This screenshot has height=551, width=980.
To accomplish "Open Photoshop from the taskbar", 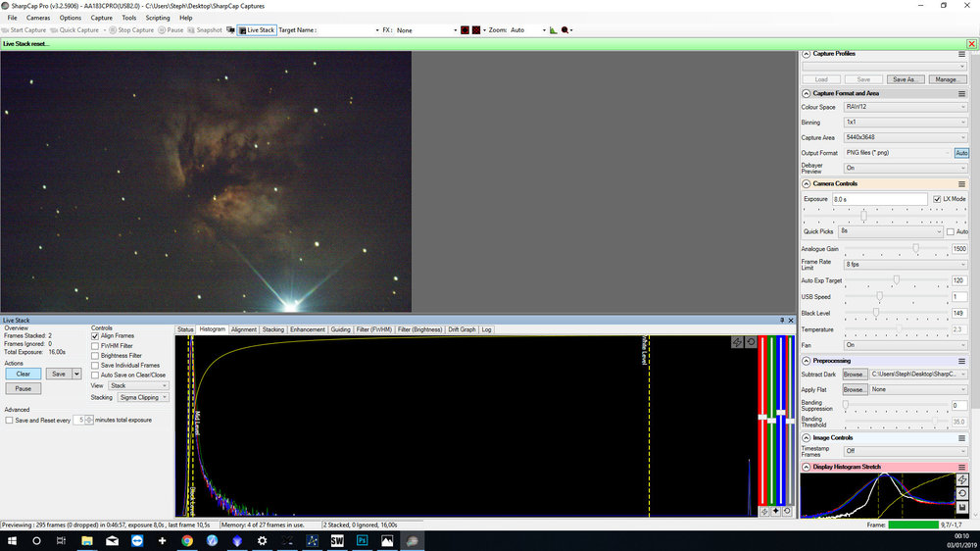I will click(x=362, y=540).
